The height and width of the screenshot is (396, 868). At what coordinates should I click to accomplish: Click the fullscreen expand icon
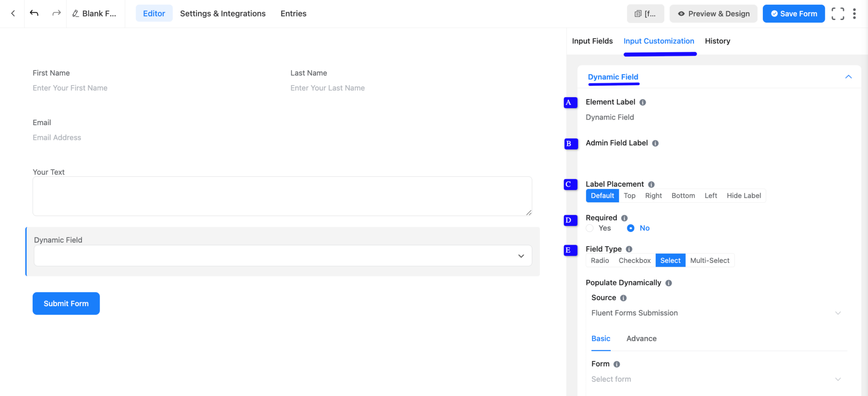837,13
